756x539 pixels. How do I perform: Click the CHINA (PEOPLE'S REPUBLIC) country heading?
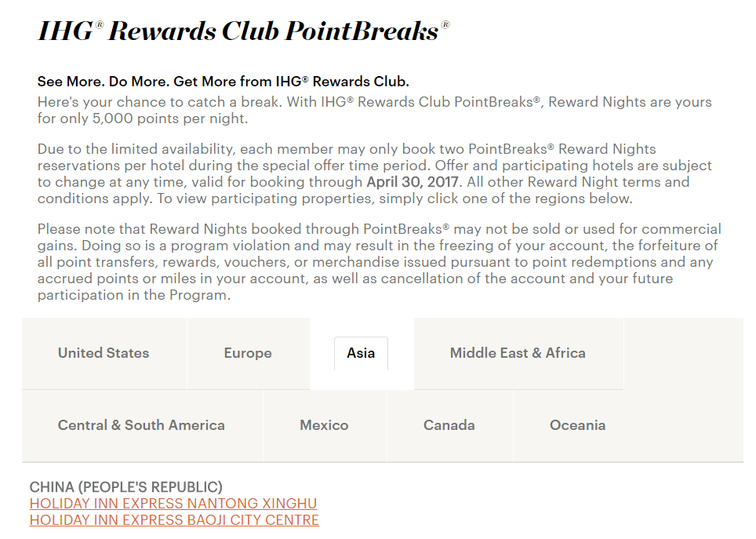pos(125,487)
